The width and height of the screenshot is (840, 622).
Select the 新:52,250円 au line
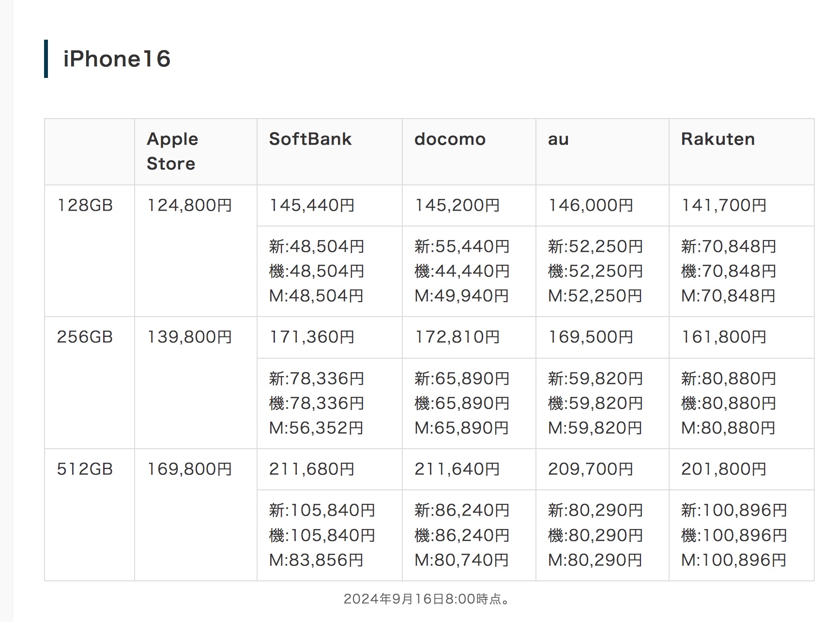pyautogui.click(x=596, y=246)
